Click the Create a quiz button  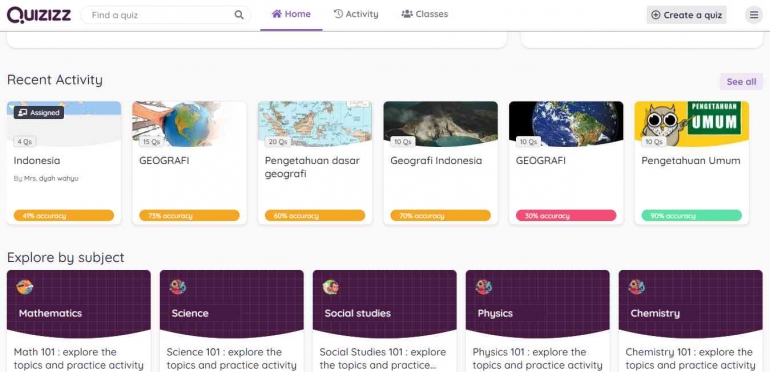click(687, 15)
